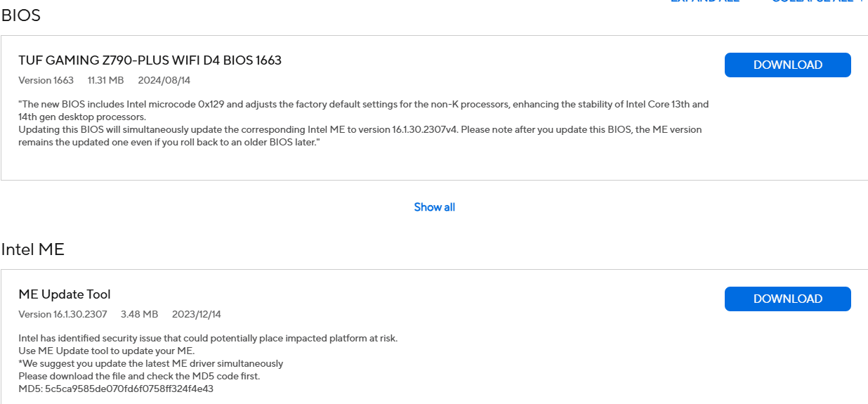Click the TUF GAMING Z790-PLUS WIFI D4 title

click(150, 60)
